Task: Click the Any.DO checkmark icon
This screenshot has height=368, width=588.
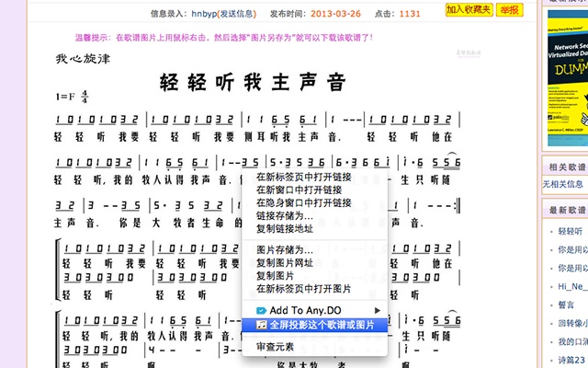Action: [x=261, y=311]
